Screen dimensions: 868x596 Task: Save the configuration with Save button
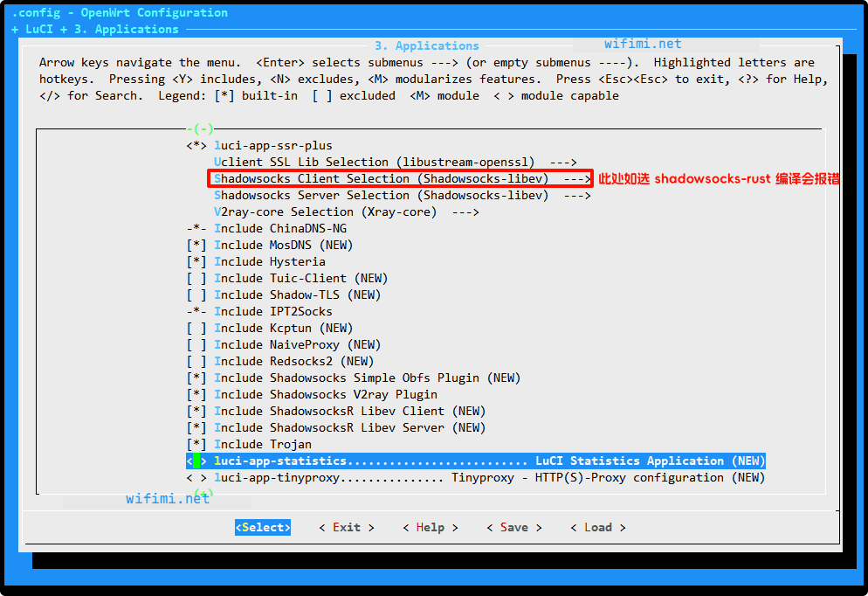click(x=513, y=528)
